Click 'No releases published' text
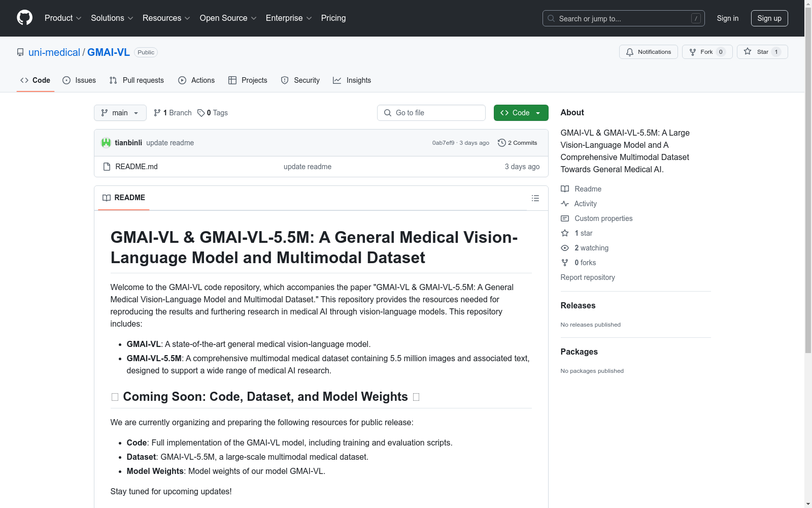The image size is (812, 508). click(x=591, y=325)
